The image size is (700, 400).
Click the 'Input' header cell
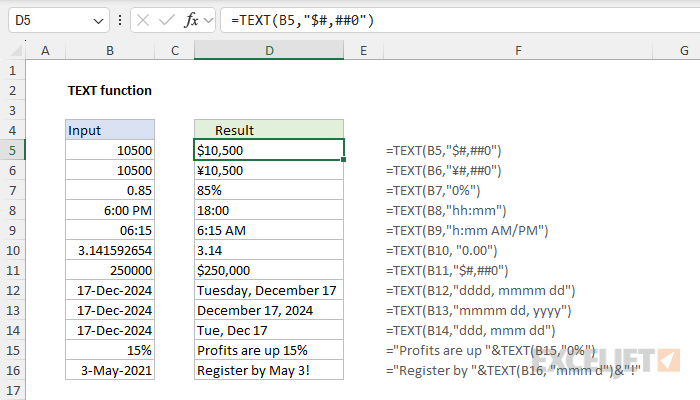pos(110,130)
